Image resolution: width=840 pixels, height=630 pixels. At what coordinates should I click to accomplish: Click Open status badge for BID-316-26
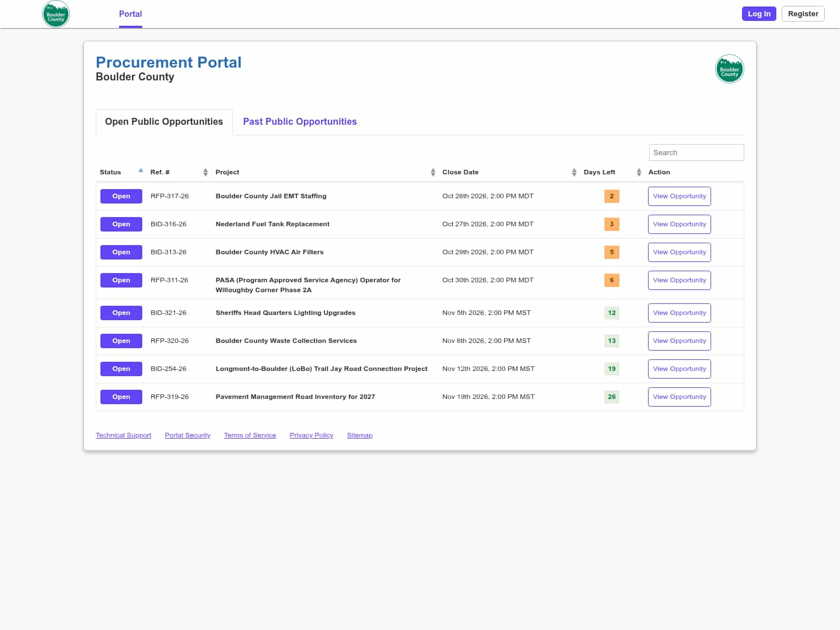click(121, 224)
